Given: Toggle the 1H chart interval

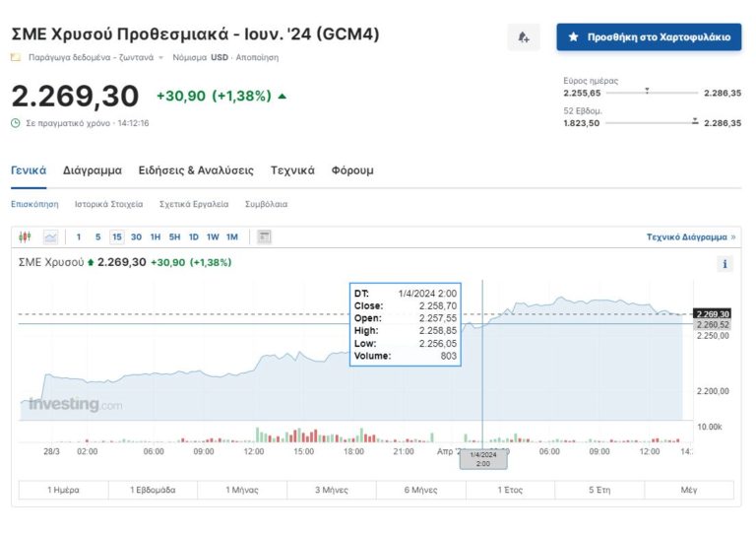Looking at the screenshot, I should [x=156, y=236].
